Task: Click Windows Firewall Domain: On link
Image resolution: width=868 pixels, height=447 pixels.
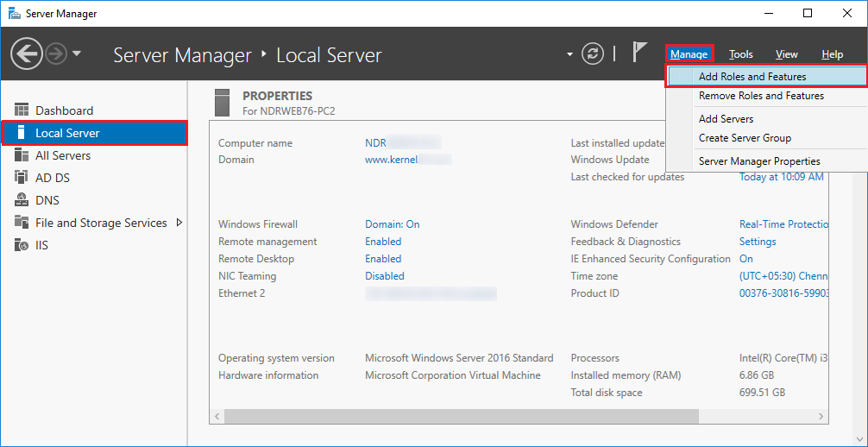Action: coord(392,224)
